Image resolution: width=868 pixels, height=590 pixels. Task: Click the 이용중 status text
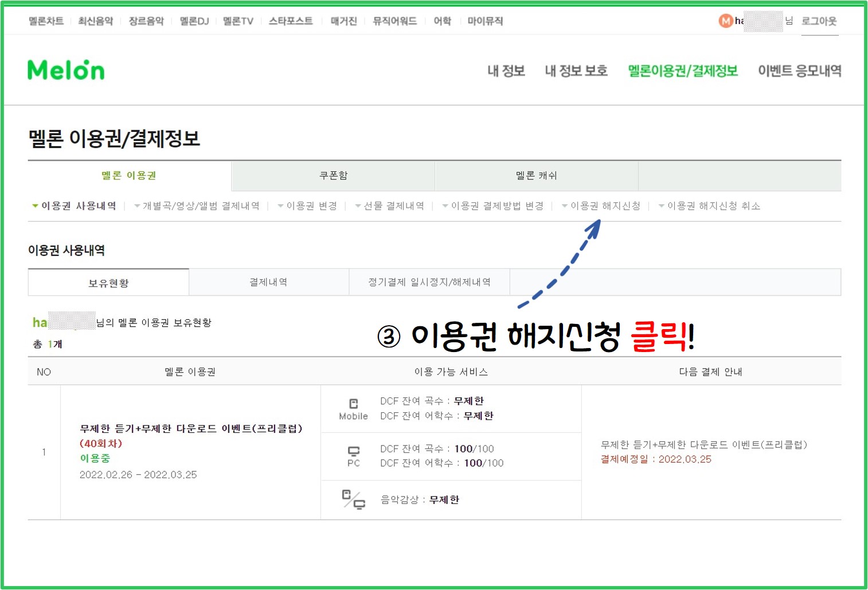[x=95, y=458]
